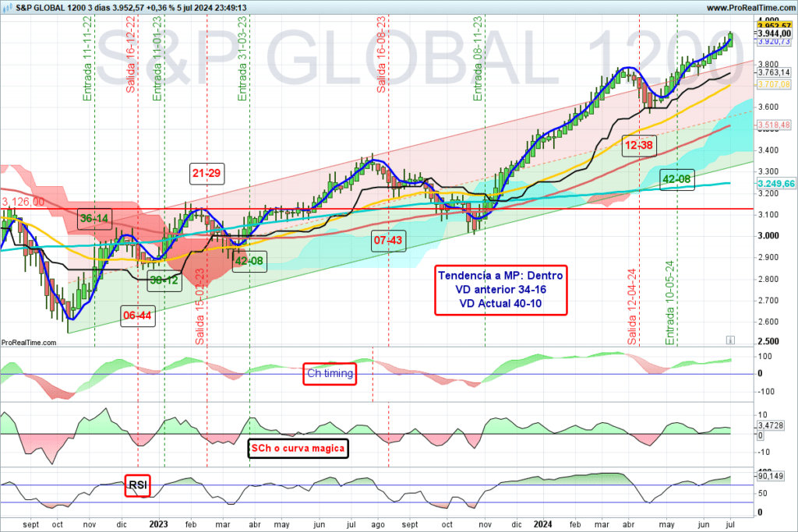
Task: Click the 3,126,00 horizontal line label
Action: (23, 202)
